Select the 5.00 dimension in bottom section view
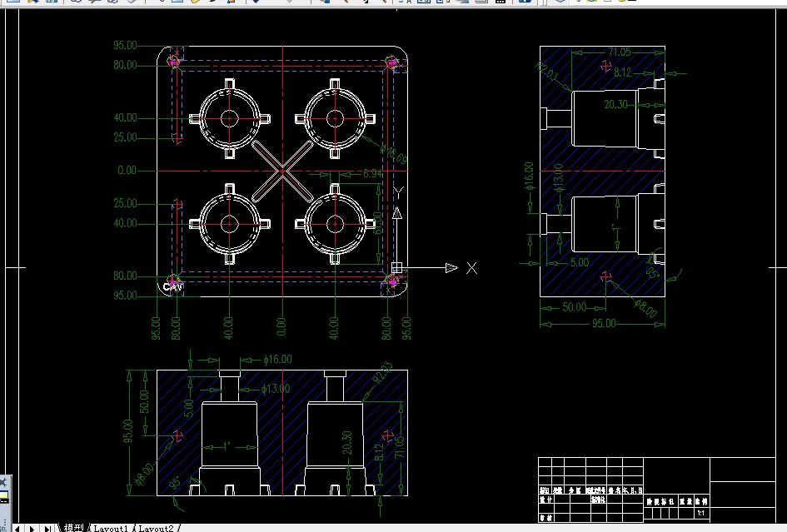The height and width of the screenshot is (532, 787). click(x=188, y=408)
